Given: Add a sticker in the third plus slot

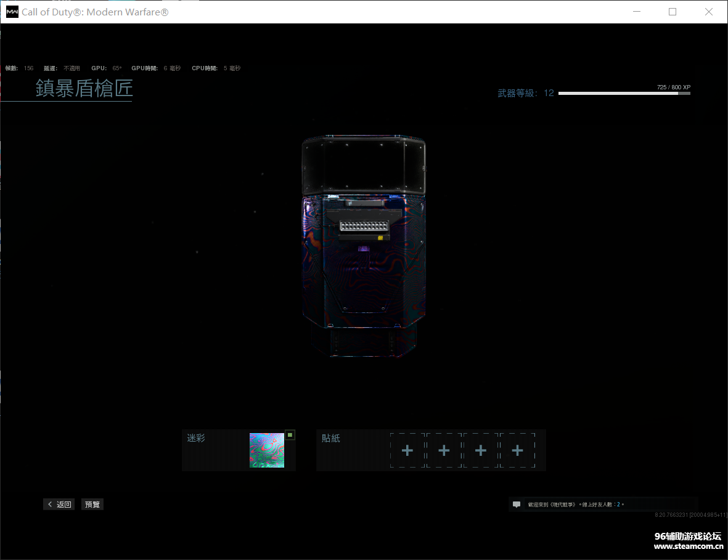Looking at the screenshot, I should [481, 450].
